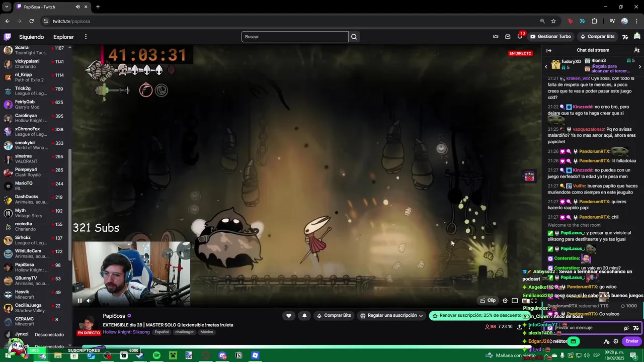Click the Buscar search field
The height and width of the screenshot is (362, 644).
click(x=295, y=37)
